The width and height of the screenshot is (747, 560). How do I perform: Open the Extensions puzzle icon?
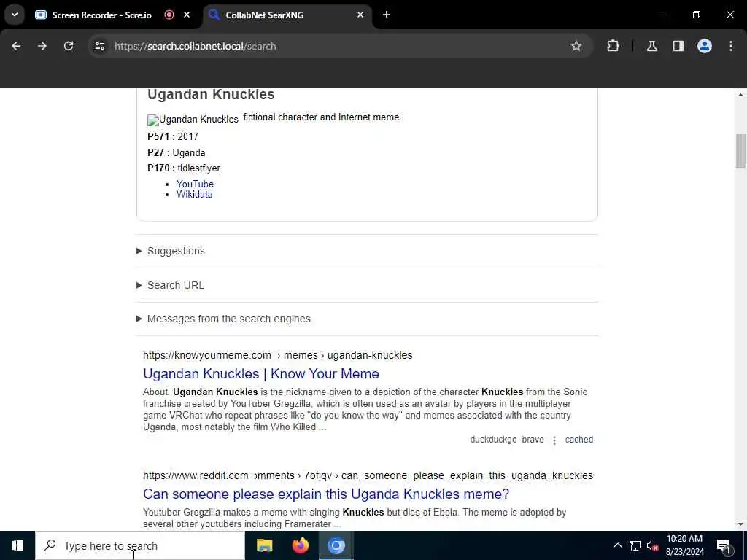click(613, 46)
